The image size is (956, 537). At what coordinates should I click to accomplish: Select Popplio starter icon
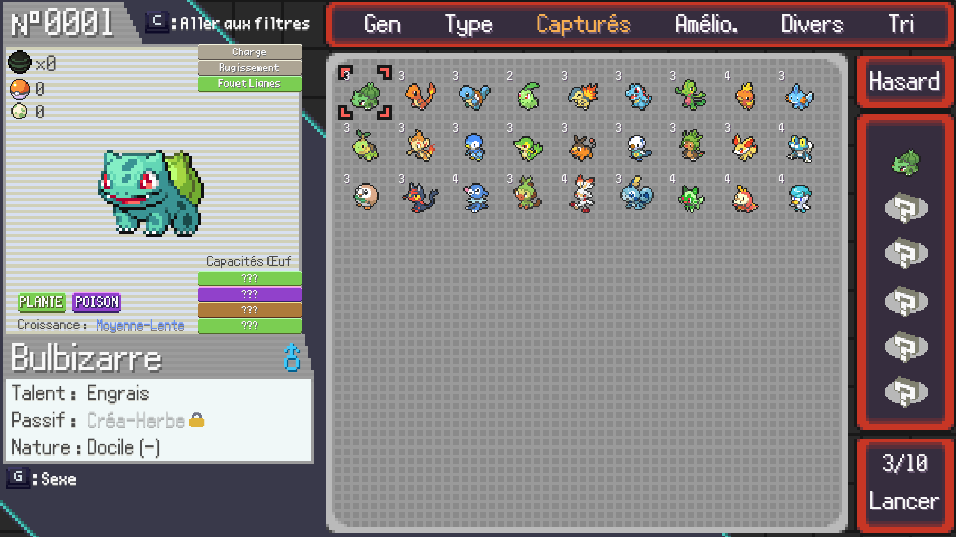475,197
